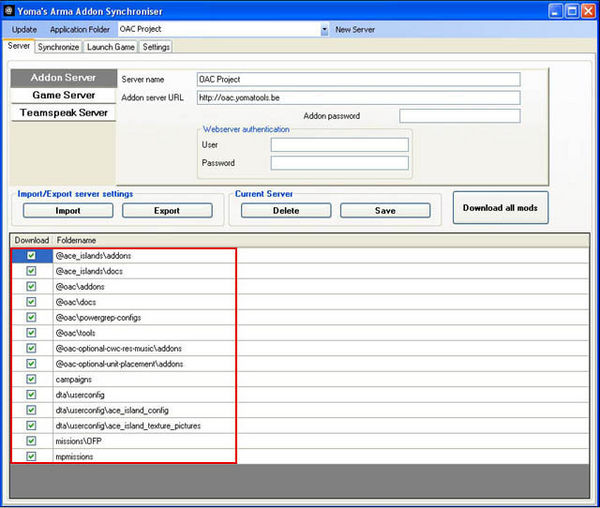Click Download all mods button
This screenshot has width=600, height=508.
[501, 208]
